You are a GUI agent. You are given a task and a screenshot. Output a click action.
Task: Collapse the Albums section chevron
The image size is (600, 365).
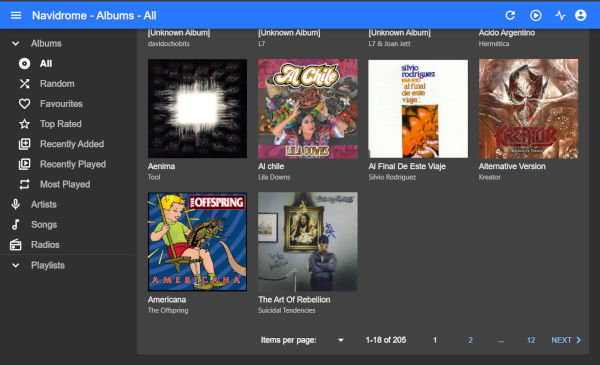click(x=16, y=44)
